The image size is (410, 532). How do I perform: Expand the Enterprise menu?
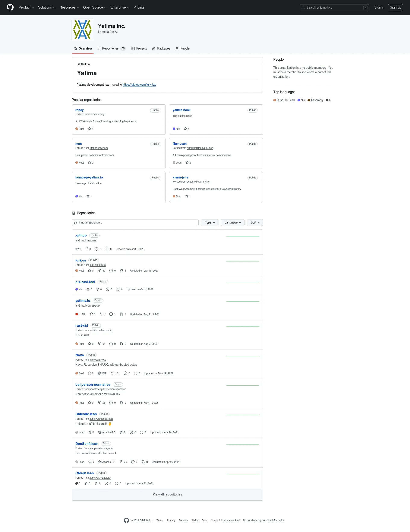pos(120,7)
